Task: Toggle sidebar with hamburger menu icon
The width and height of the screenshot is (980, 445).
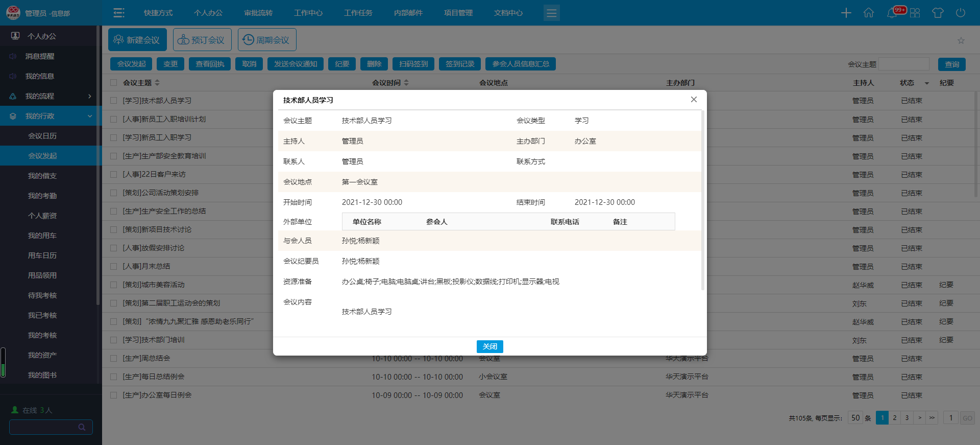Action: 119,13
